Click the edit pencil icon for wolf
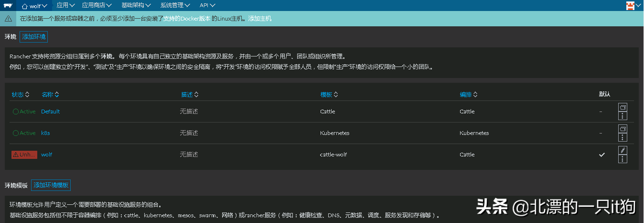The height and width of the screenshot is (223, 644). coord(623,150)
